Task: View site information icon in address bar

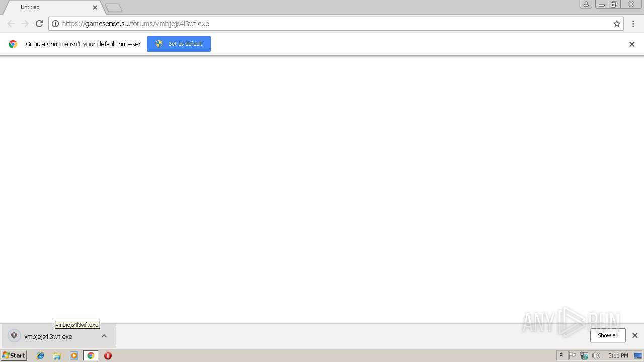Action: click(x=55, y=24)
